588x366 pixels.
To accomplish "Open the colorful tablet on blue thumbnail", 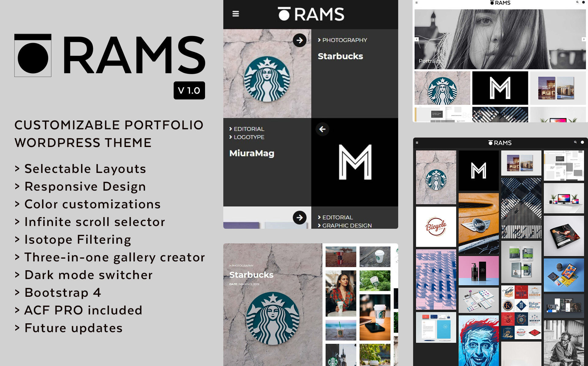I will [564, 275].
